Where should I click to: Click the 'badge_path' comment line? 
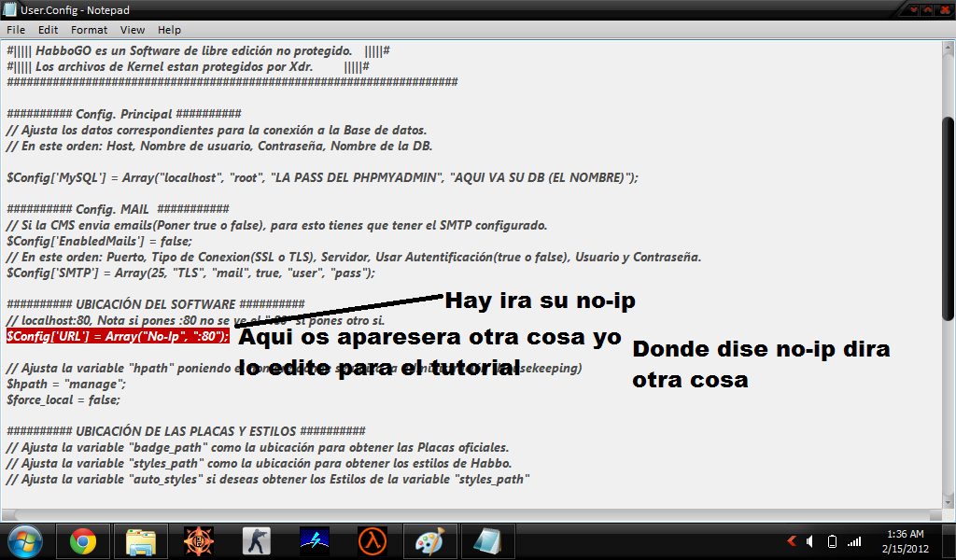pos(258,447)
